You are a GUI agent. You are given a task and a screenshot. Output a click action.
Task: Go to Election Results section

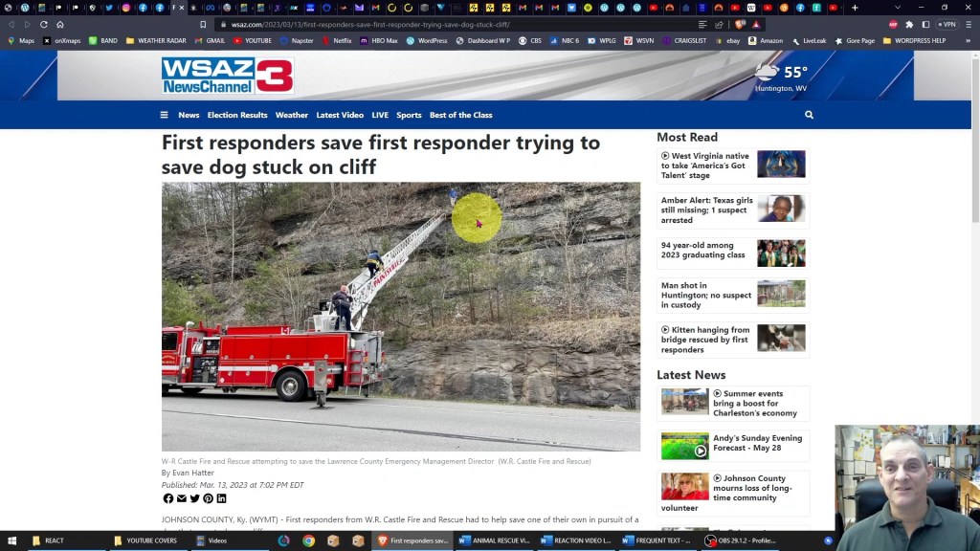[237, 115]
